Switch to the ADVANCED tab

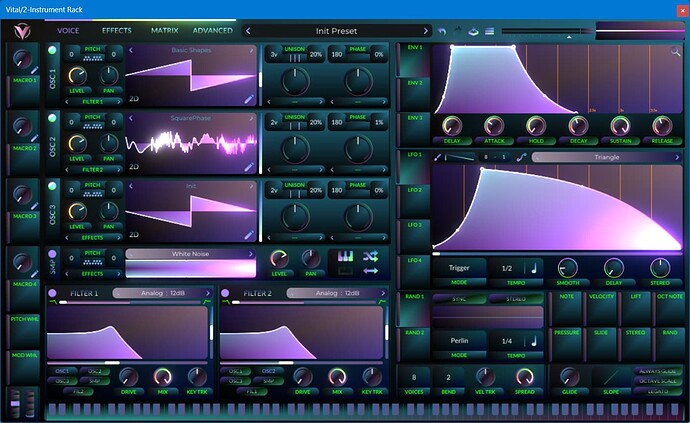tap(213, 30)
